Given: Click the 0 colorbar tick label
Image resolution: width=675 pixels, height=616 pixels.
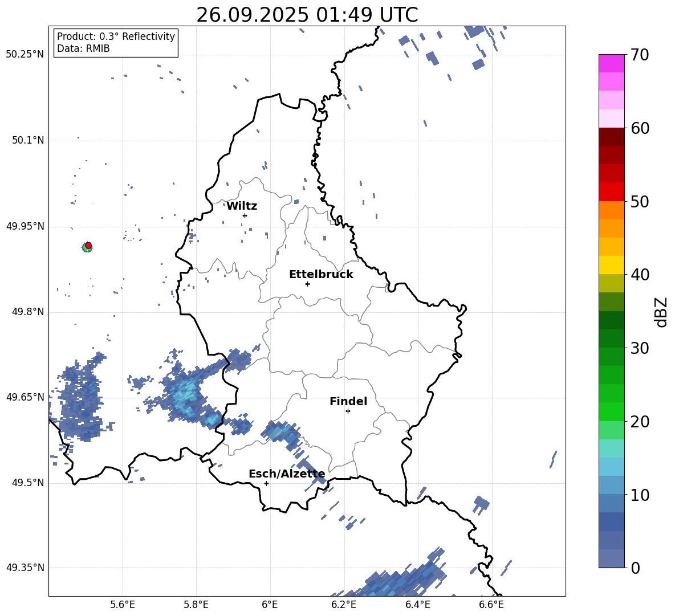Looking at the screenshot, I should (x=635, y=568).
